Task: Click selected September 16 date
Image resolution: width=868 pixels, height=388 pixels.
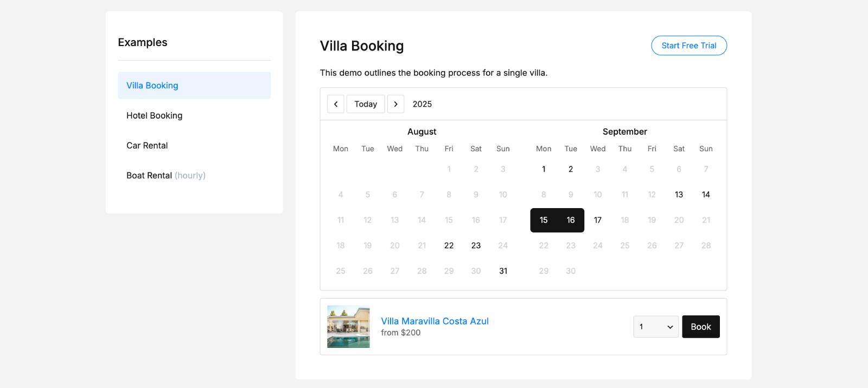Action: coord(571,220)
